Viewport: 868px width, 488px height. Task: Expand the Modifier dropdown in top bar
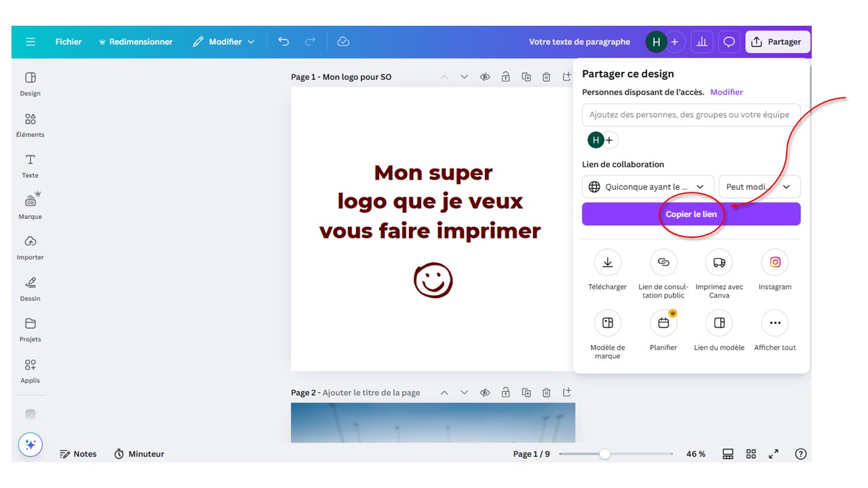(224, 42)
